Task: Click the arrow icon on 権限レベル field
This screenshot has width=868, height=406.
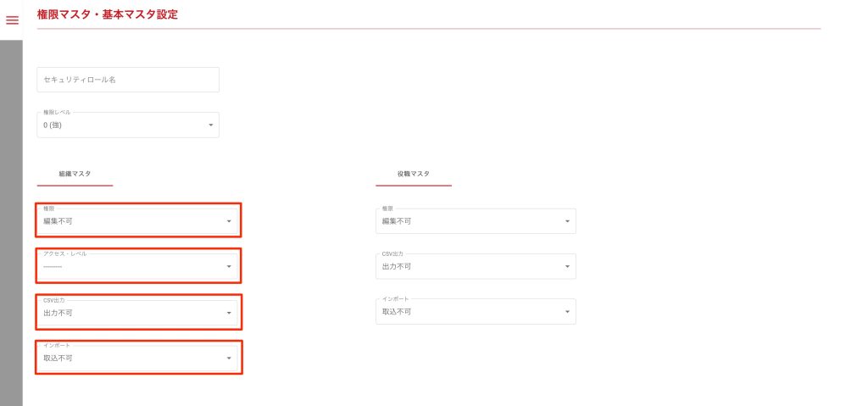Action: [210, 126]
